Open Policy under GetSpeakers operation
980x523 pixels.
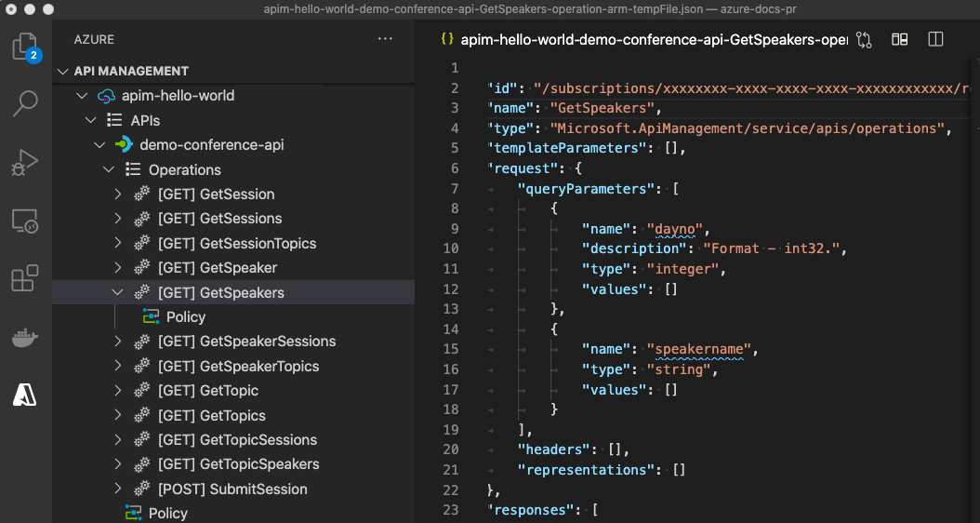coord(185,316)
